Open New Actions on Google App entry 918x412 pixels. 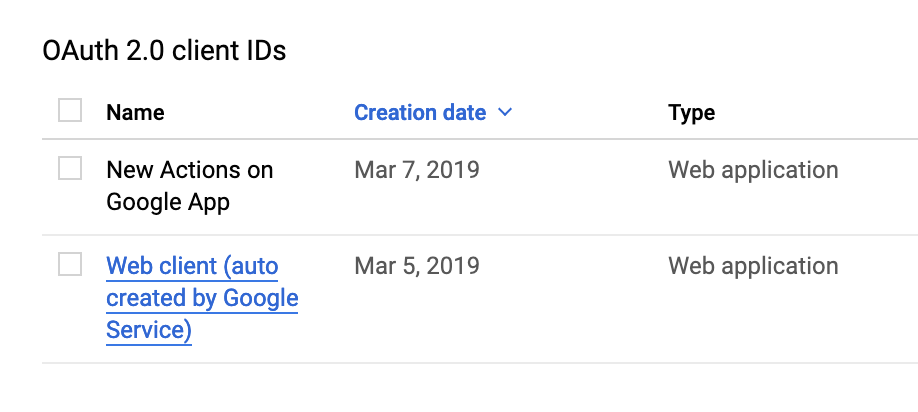[190, 186]
